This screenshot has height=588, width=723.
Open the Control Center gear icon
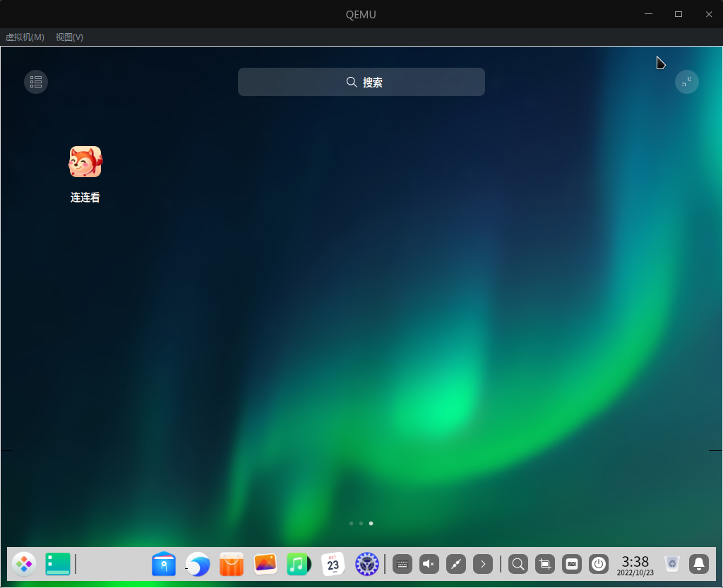tap(366, 563)
